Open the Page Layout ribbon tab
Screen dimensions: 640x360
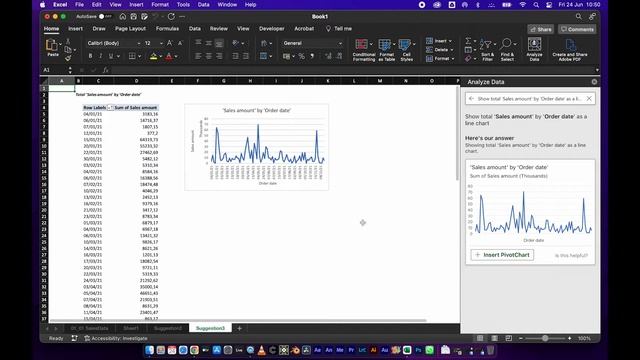pyautogui.click(x=130, y=29)
